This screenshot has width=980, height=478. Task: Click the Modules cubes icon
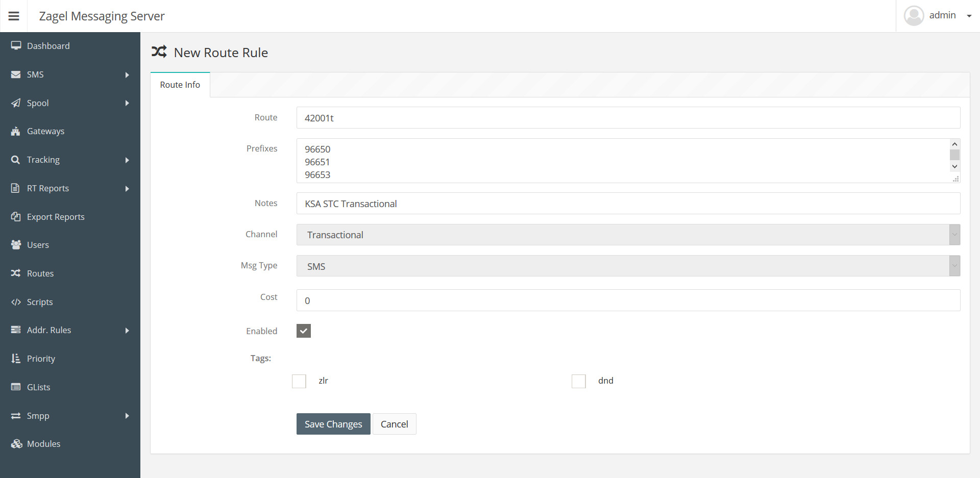[x=16, y=444]
